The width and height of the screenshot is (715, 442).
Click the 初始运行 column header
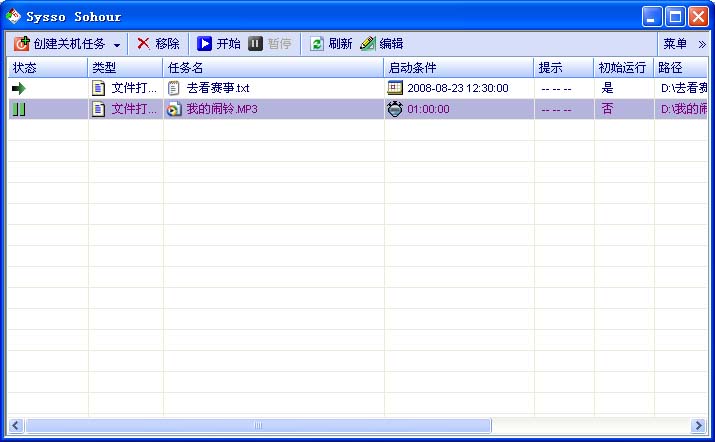(624, 68)
